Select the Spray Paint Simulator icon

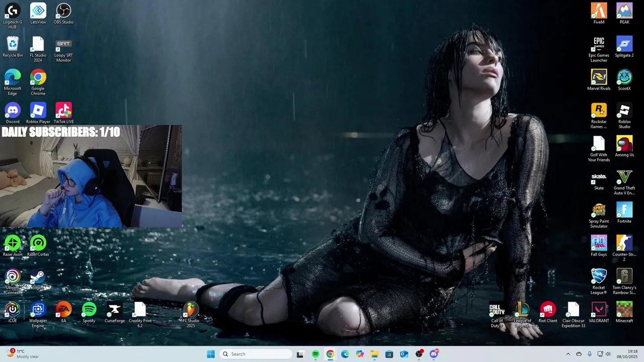(599, 215)
